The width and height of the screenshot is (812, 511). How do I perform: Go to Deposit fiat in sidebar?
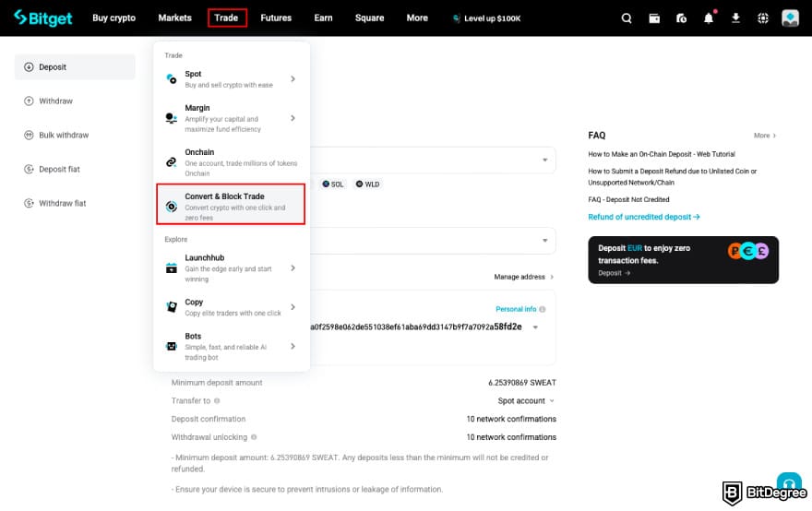click(75, 169)
